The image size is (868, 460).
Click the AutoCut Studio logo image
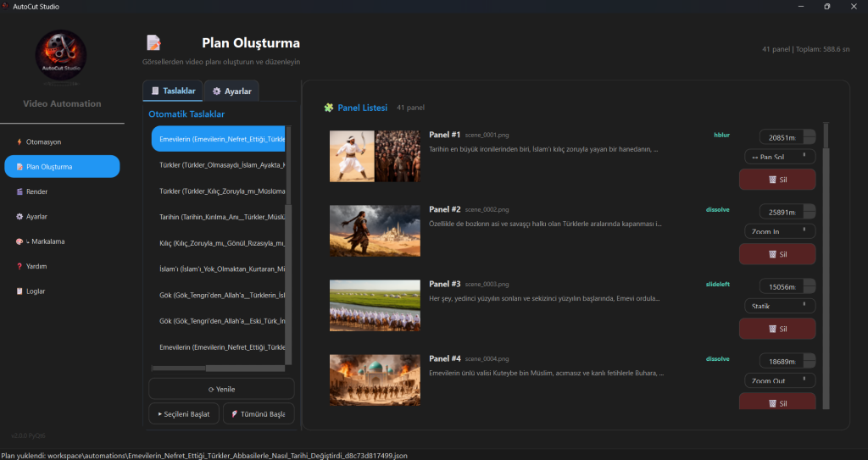click(x=61, y=58)
